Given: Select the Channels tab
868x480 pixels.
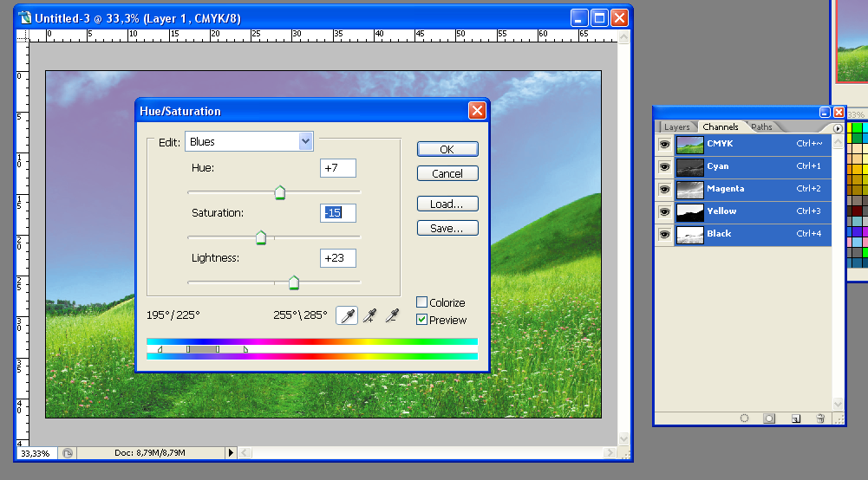Looking at the screenshot, I should (721, 127).
